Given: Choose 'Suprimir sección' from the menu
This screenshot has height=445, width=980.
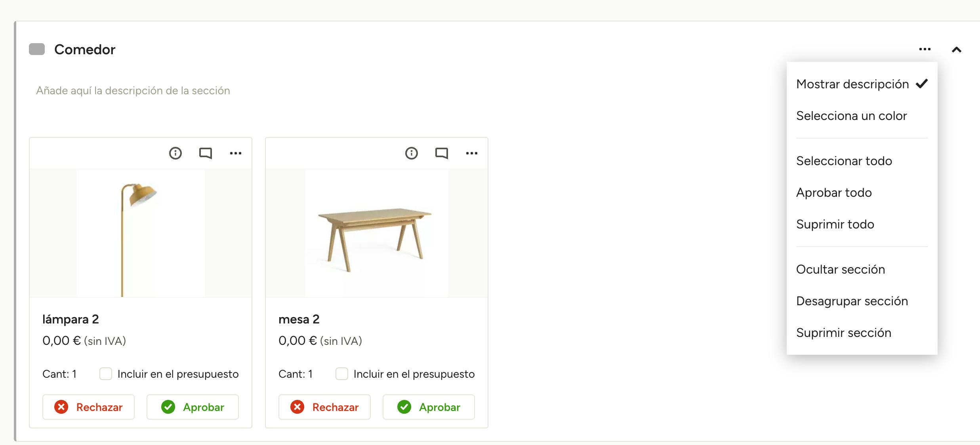Looking at the screenshot, I should (x=843, y=333).
